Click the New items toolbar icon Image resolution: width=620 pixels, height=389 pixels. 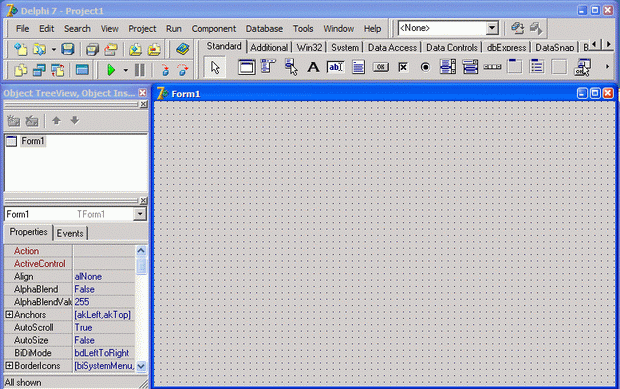(20, 49)
